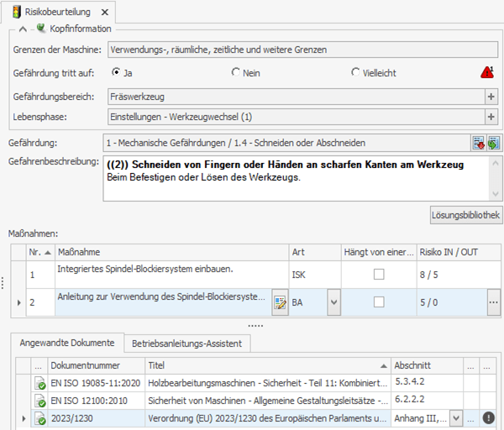504x430 pixels.
Task: Click the document icon for EN ISO 19085-11:2020
Action: coord(39,383)
